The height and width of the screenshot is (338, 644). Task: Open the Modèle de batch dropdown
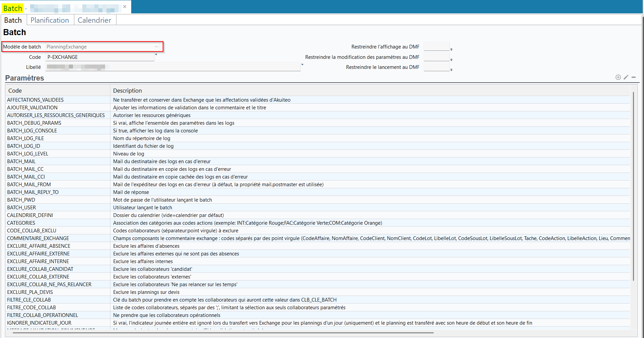pos(156,47)
